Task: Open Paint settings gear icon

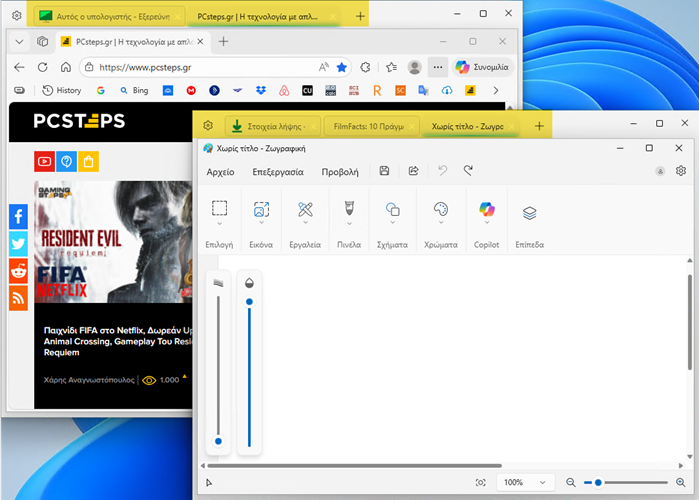Action: pyautogui.click(x=680, y=171)
